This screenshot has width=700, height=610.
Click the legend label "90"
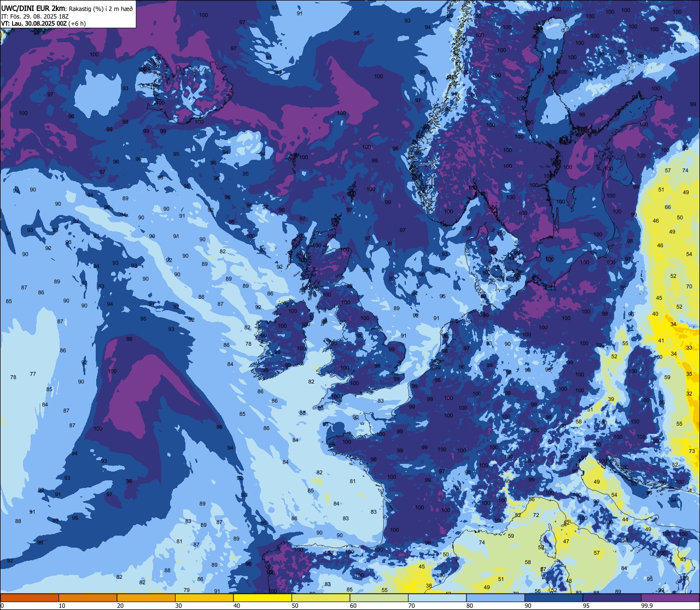pos(528,606)
